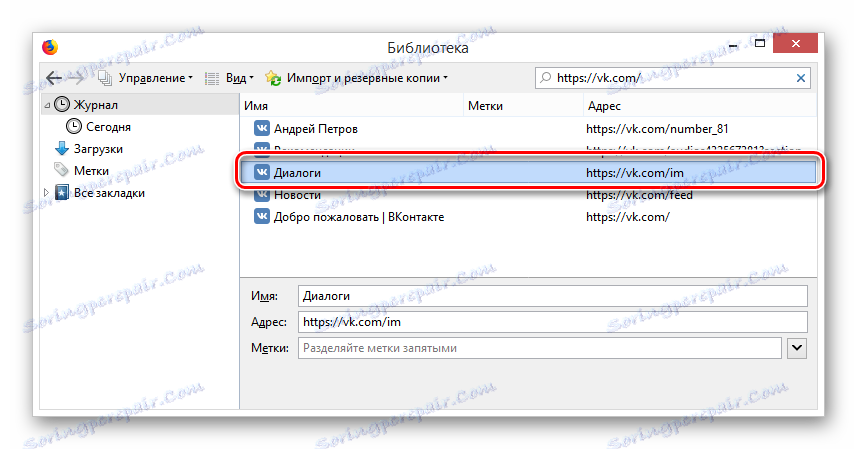Sort by Метки column header
Image resolution: width=857 pixels, height=449 pixels.
(x=523, y=106)
